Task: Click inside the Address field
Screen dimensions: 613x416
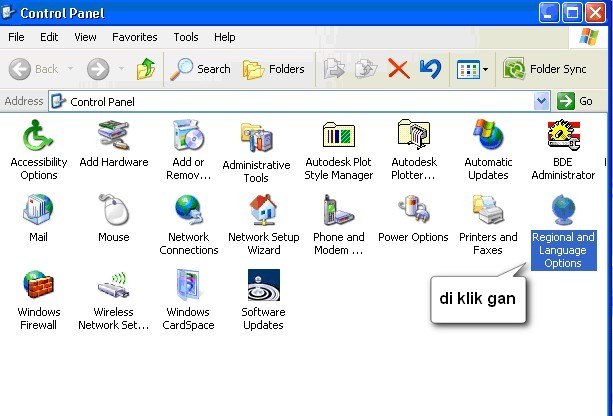Action: pos(300,101)
